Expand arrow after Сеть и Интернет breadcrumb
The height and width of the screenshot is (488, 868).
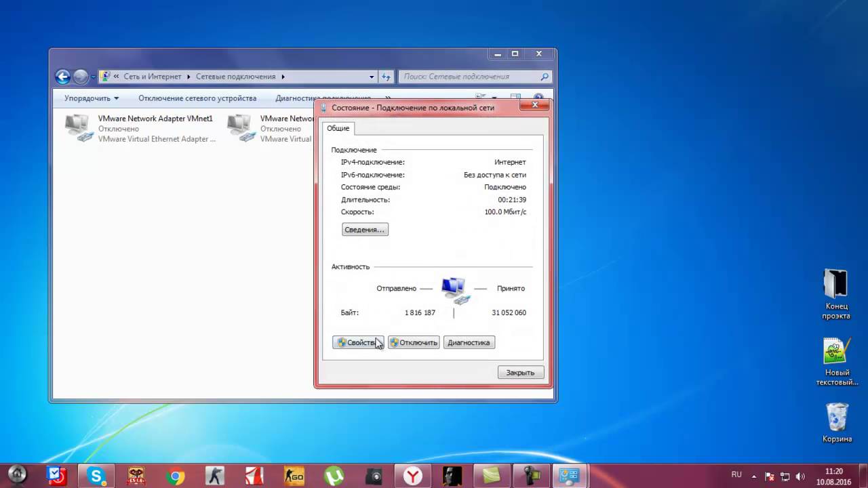click(189, 77)
